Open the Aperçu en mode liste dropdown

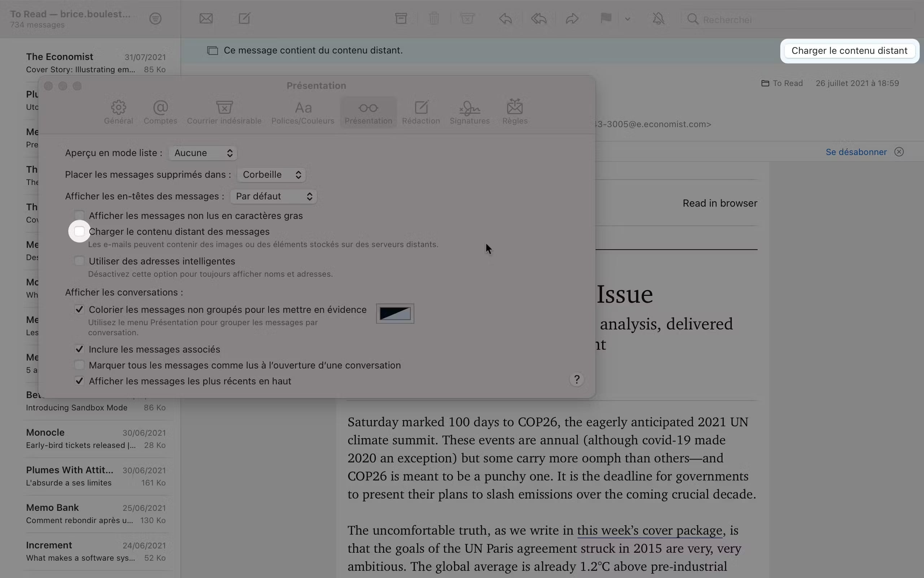(x=203, y=153)
